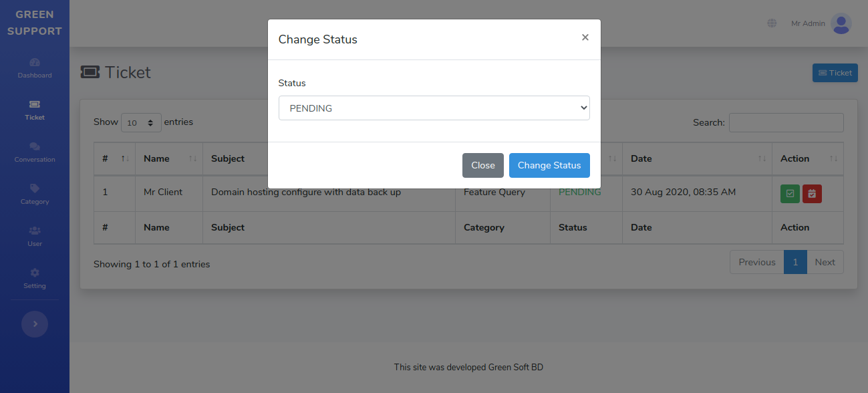Open the Dashboard from the sidebar
This screenshot has width=868, height=393.
pyautogui.click(x=34, y=69)
